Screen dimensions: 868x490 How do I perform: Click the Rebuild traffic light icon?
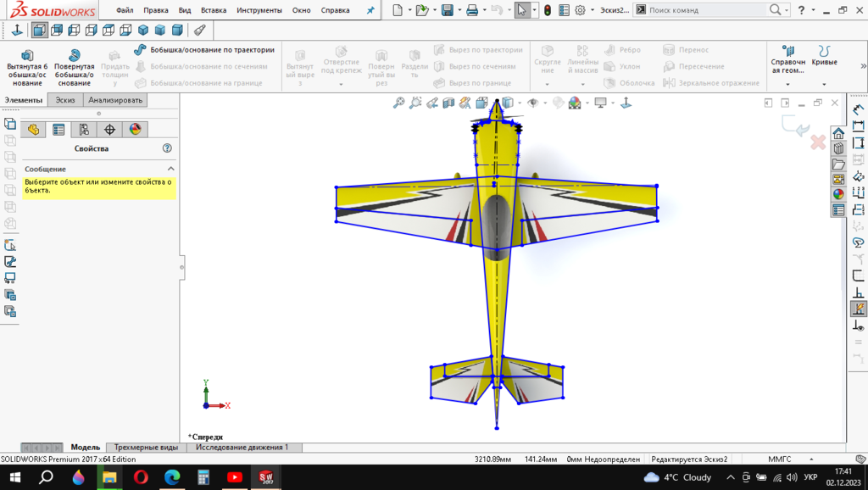(547, 10)
